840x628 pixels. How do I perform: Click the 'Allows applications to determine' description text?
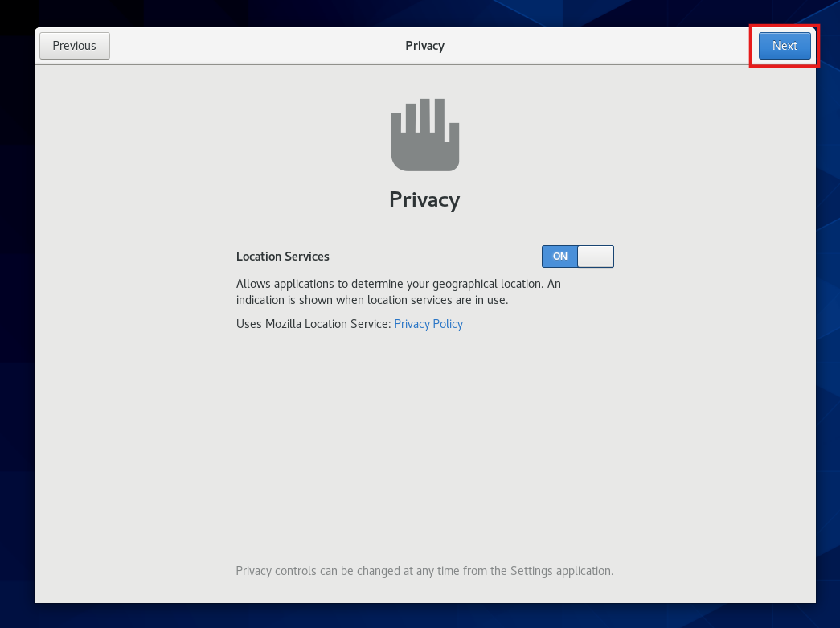click(399, 292)
